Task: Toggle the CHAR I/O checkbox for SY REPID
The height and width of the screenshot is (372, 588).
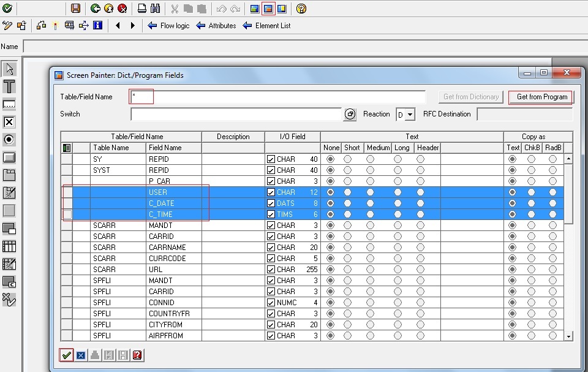Action: (269, 159)
